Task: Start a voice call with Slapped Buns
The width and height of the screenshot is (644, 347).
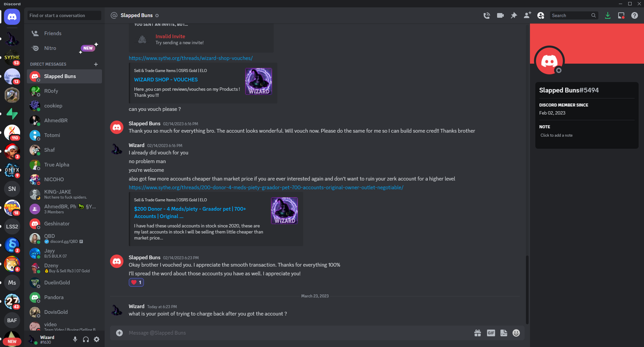Action: (x=487, y=15)
